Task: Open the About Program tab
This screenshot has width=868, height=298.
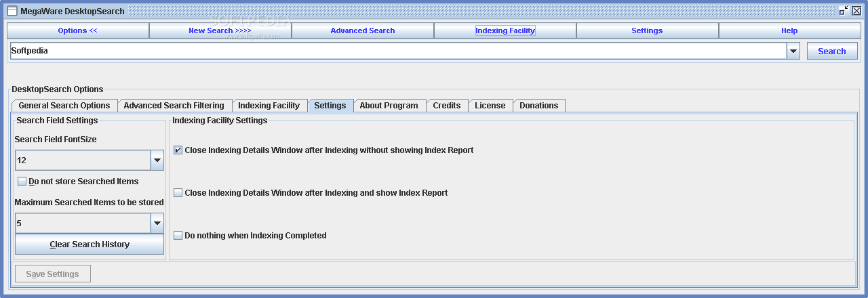Action: (389, 106)
